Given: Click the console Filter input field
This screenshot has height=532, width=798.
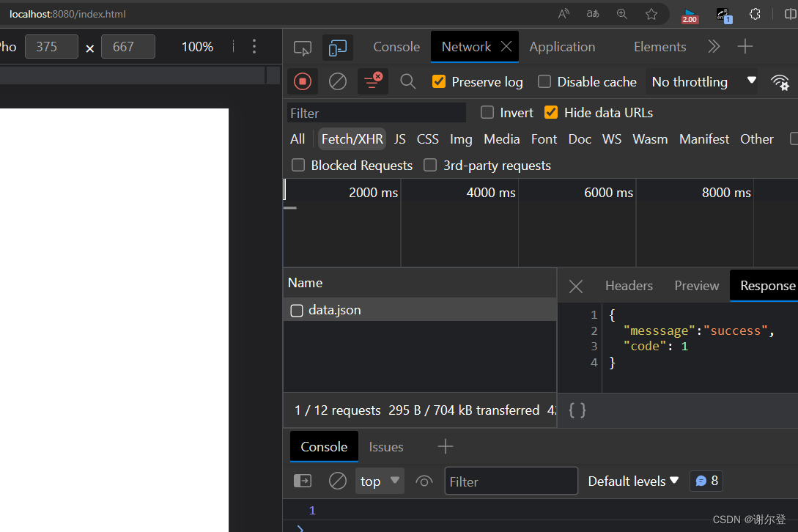Looking at the screenshot, I should click(511, 481).
